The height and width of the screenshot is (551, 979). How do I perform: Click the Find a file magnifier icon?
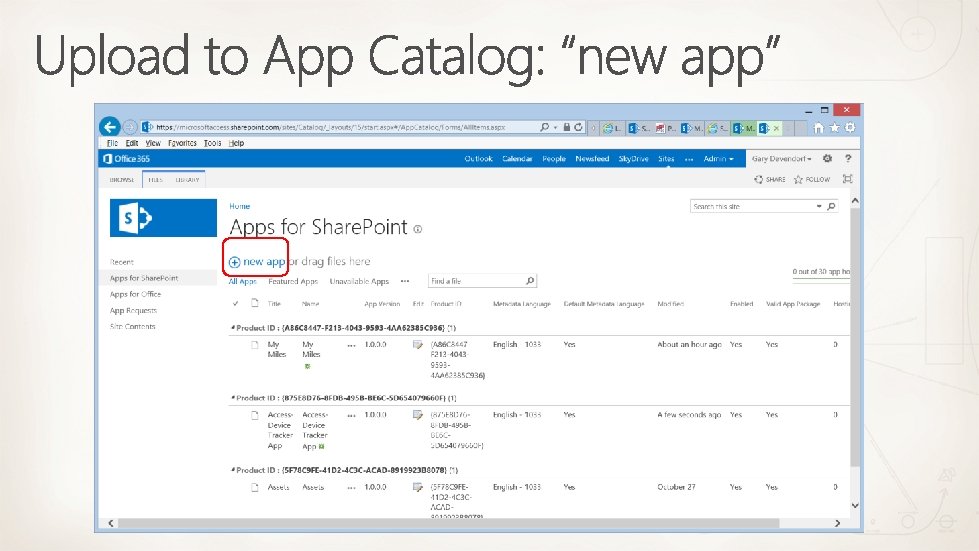(x=530, y=281)
